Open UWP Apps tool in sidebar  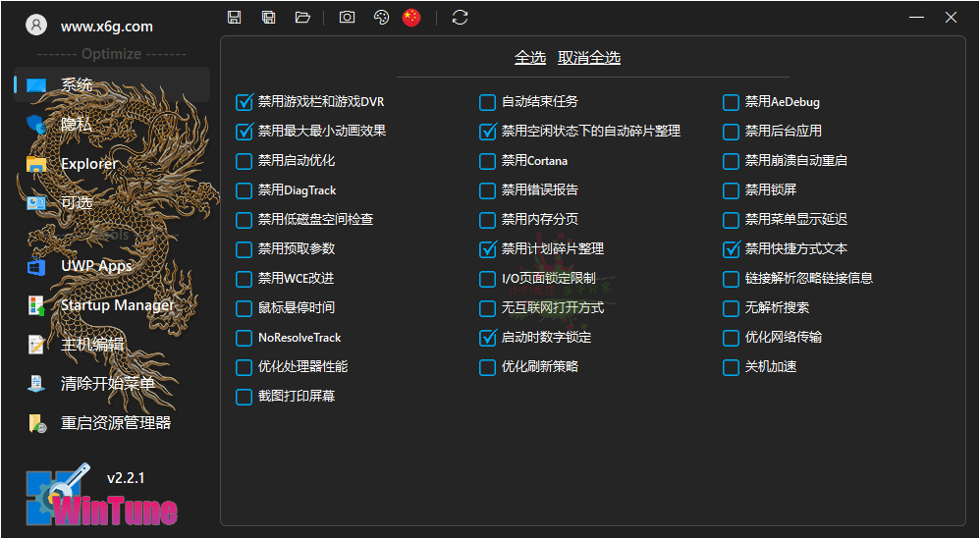(x=96, y=266)
